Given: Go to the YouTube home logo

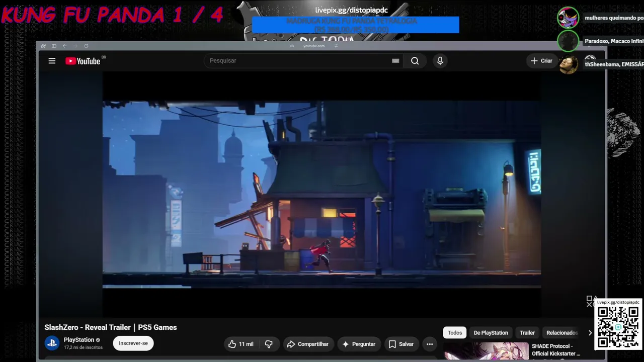Looking at the screenshot, I should (x=83, y=61).
